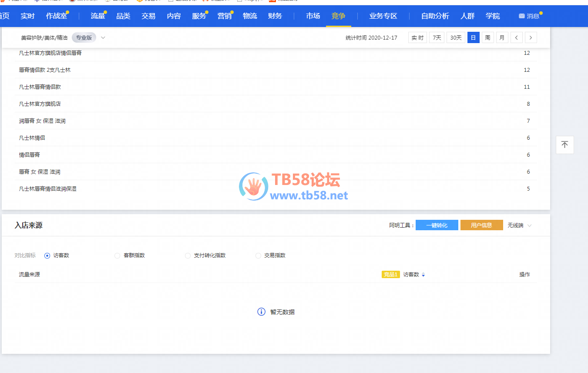Click keyword 凡士林情侣
This screenshot has width=588, height=373.
click(x=32, y=138)
